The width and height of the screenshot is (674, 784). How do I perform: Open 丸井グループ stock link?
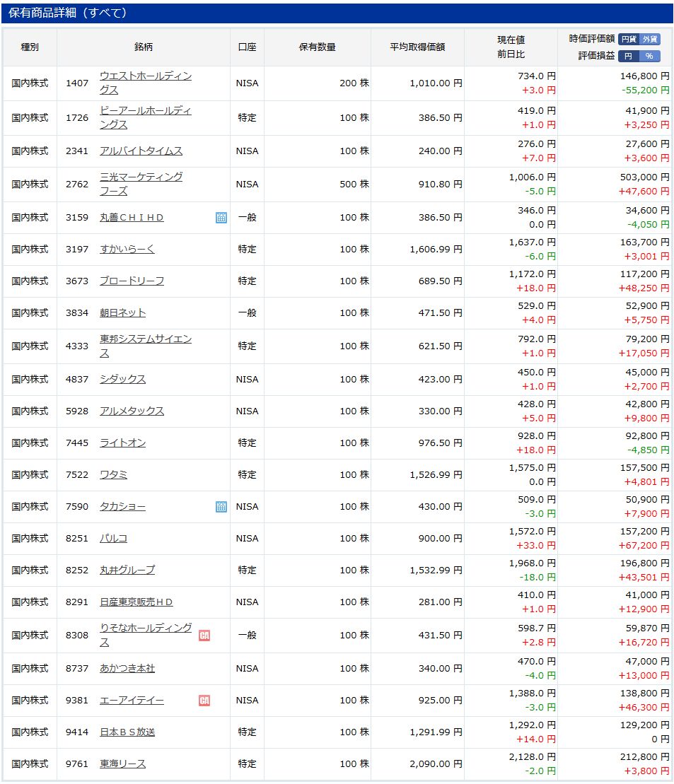[x=127, y=570]
